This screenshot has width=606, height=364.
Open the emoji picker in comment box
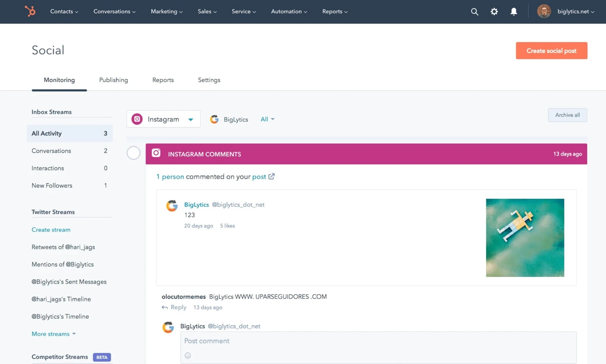click(x=187, y=355)
